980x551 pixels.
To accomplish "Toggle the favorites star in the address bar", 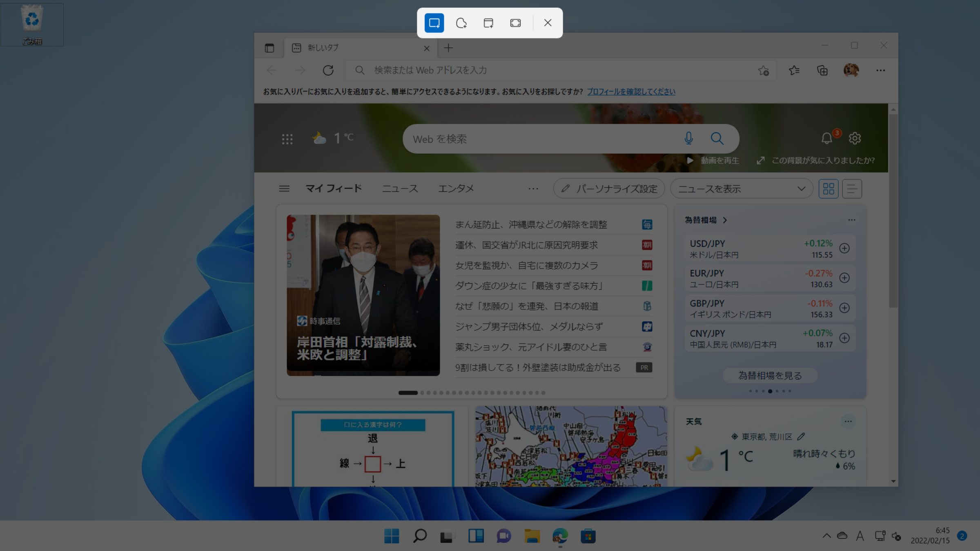I will click(x=763, y=70).
